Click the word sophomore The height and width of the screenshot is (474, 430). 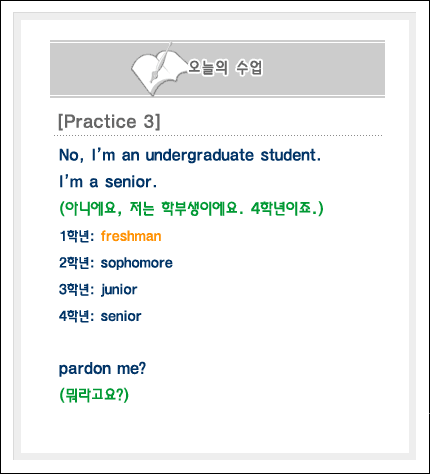[137, 263]
